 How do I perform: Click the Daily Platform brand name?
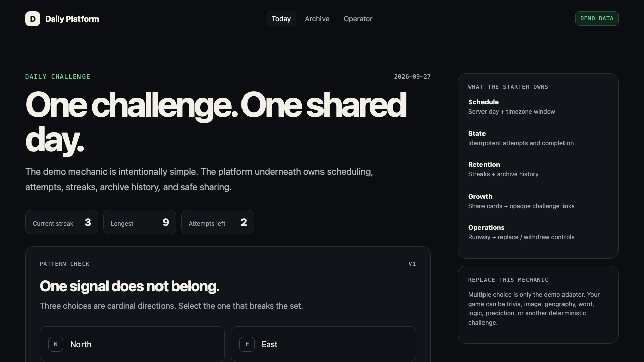pos(72,19)
